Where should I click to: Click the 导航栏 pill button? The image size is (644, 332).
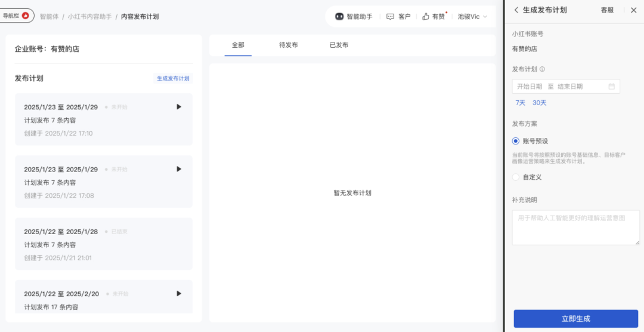pyautogui.click(x=17, y=16)
